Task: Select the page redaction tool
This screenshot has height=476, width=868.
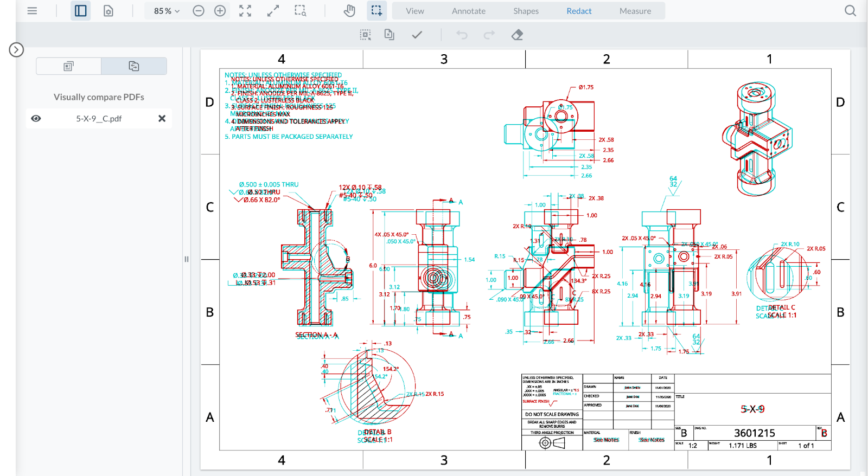Action: point(389,35)
